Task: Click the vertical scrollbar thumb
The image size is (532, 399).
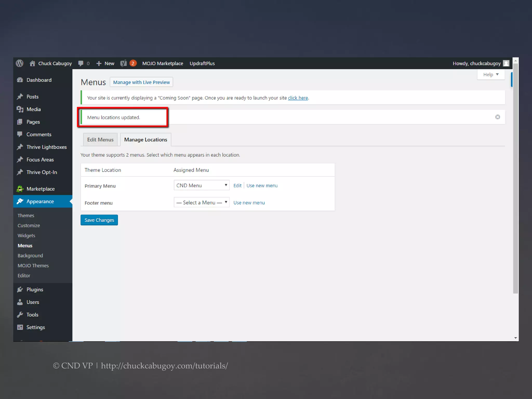Action: tap(516, 178)
